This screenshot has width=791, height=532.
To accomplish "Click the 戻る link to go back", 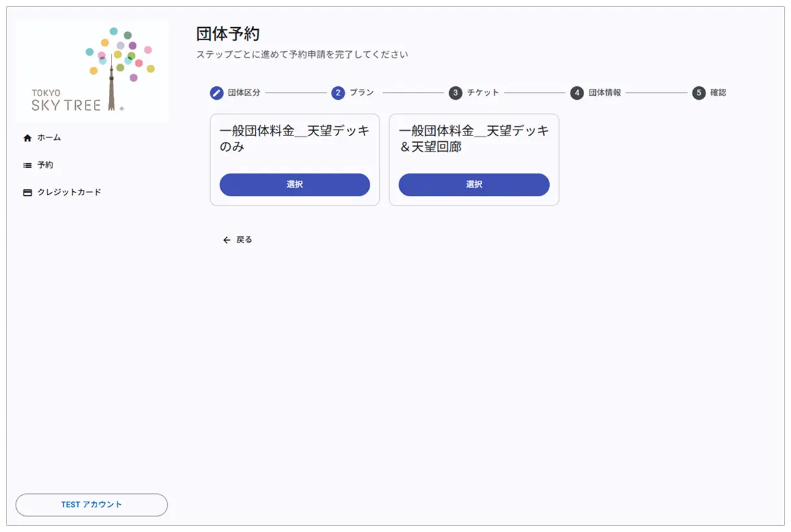I will [243, 240].
